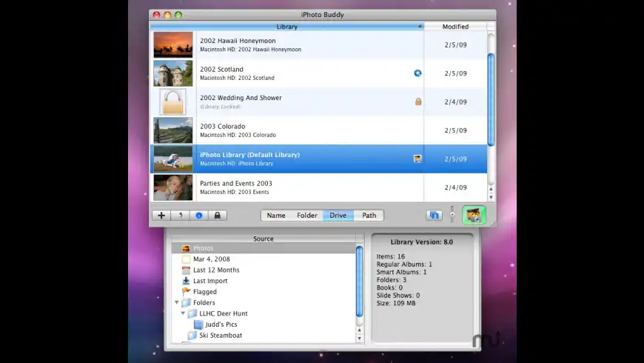The image size is (644, 363).
Task: Sort by the Library column header
Action: 286,27
